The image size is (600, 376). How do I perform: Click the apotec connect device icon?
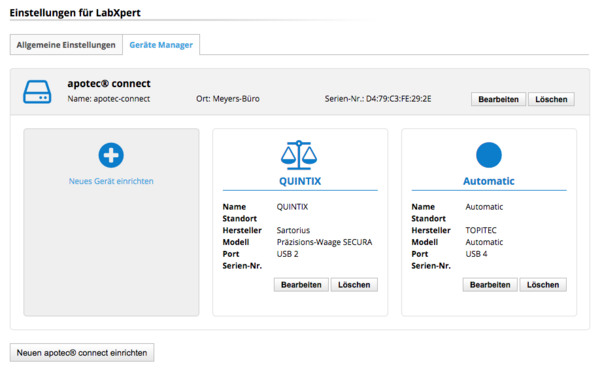37,92
